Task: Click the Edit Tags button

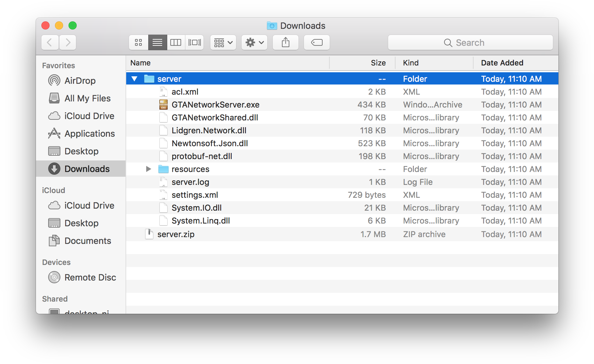Action: pos(317,42)
